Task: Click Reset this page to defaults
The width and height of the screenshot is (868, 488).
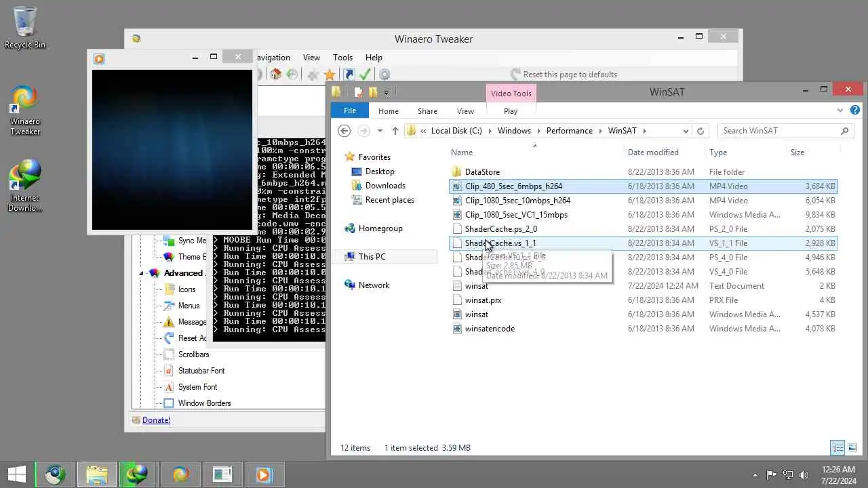Action: click(x=564, y=75)
